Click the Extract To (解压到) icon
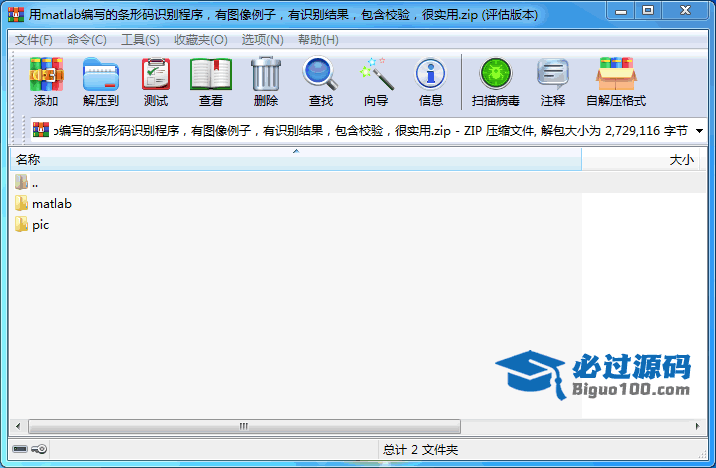The width and height of the screenshot is (716, 468). [101, 74]
